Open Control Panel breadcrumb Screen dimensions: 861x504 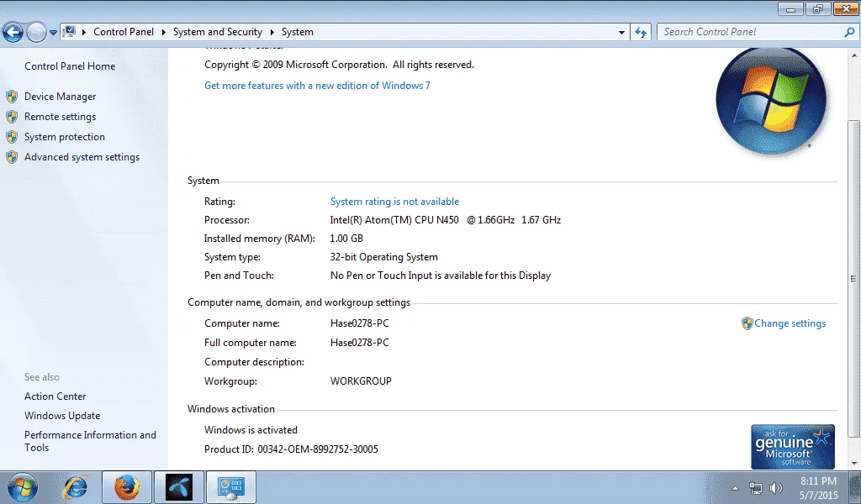pos(124,32)
